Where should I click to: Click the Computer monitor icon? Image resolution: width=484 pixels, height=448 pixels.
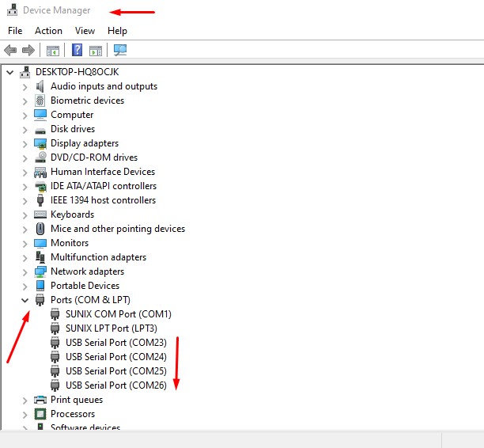pyautogui.click(x=40, y=115)
